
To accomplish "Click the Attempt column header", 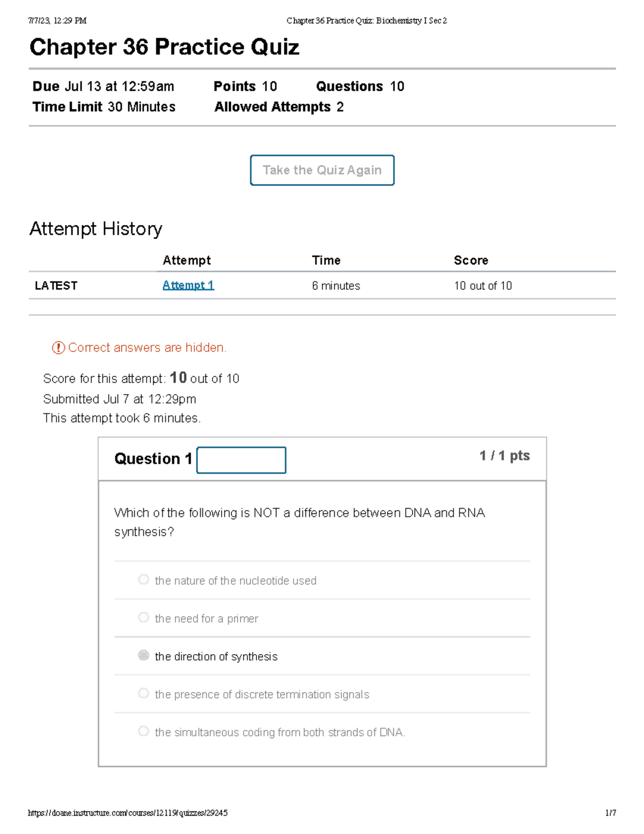I will click(186, 260).
